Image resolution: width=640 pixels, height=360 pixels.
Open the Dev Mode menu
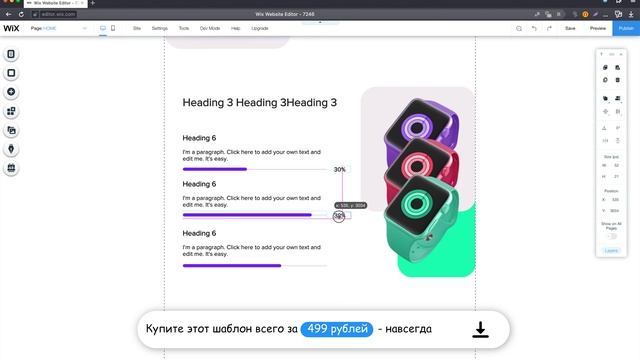tap(210, 28)
